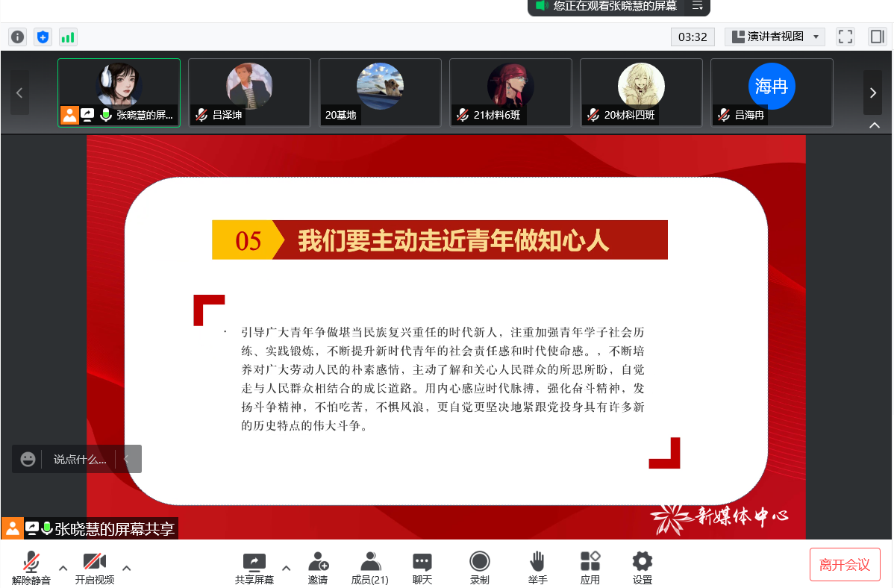The height and width of the screenshot is (588, 894).
Task: Click the blue security shield icon
Action: (x=43, y=37)
